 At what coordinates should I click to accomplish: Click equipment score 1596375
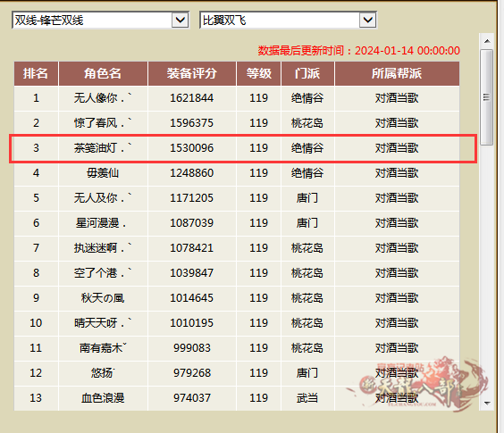click(x=192, y=123)
